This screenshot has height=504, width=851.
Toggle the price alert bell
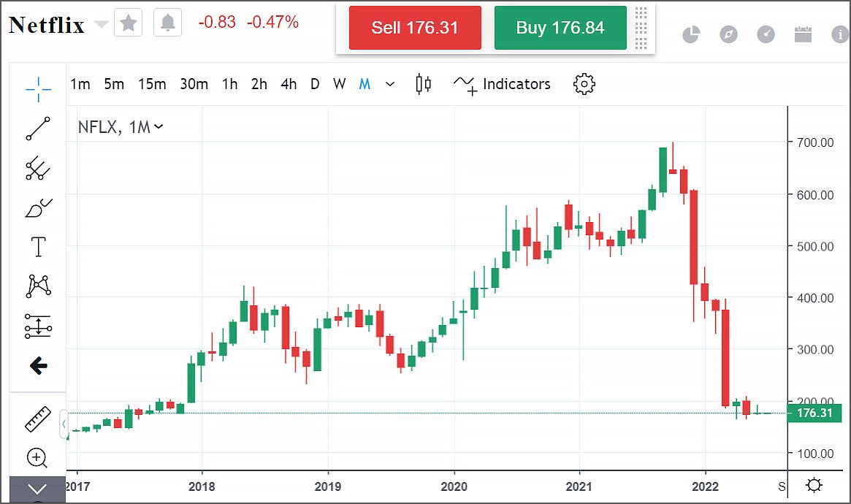(x=167, y=23)
